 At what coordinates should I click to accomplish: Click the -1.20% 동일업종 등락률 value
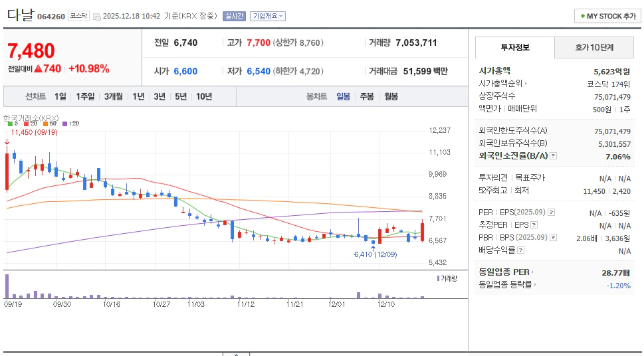coord(619,286)
